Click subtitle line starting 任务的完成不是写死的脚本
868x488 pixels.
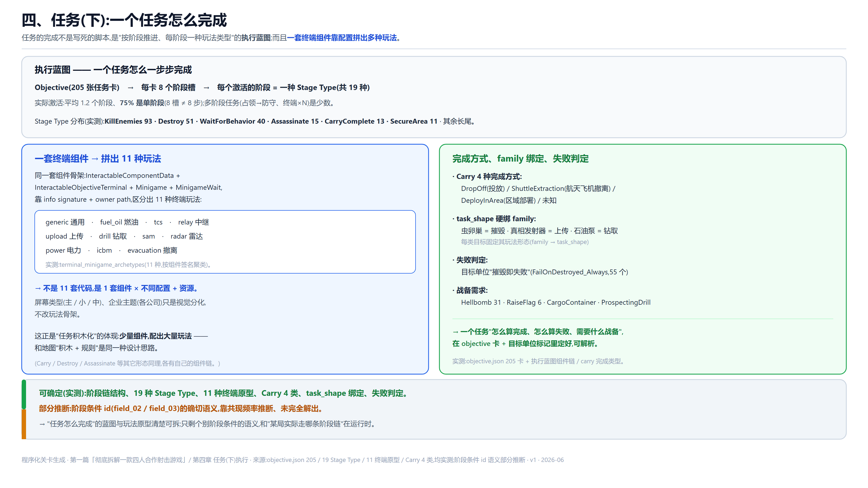[211, 38]
